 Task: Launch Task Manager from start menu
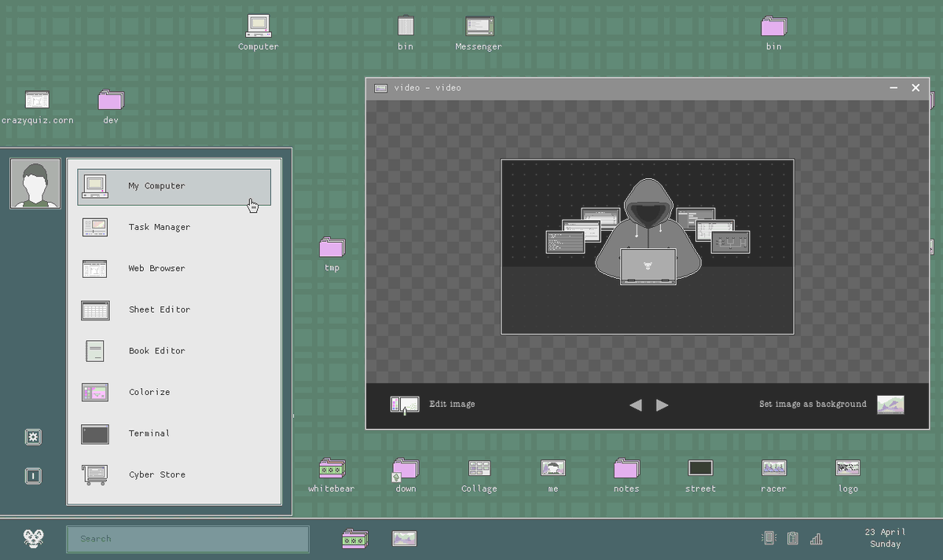point(174,227)
